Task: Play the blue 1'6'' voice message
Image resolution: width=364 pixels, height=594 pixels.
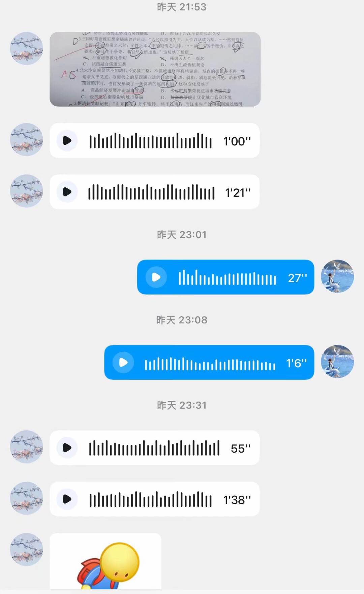Action: (123, 362)
